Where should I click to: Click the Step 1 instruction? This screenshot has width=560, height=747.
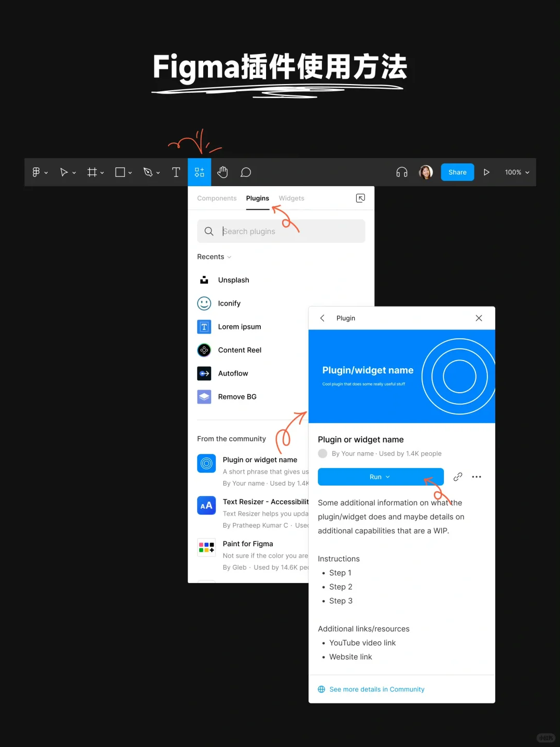340,573
